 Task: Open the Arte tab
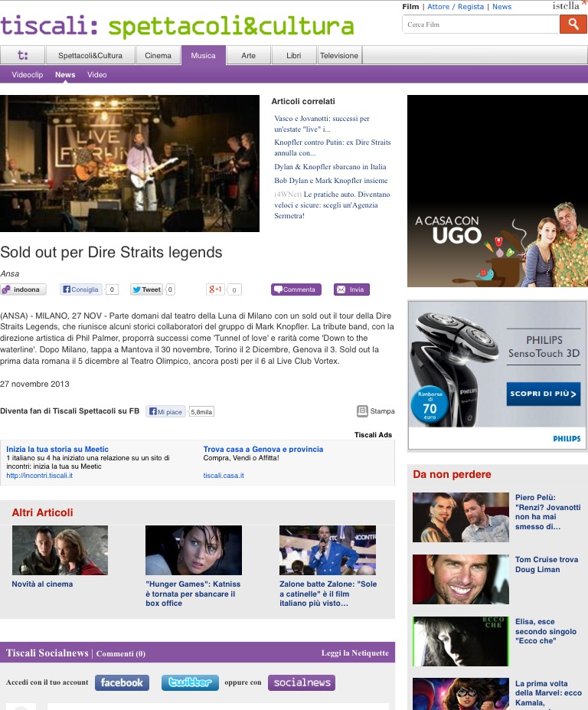249,55
